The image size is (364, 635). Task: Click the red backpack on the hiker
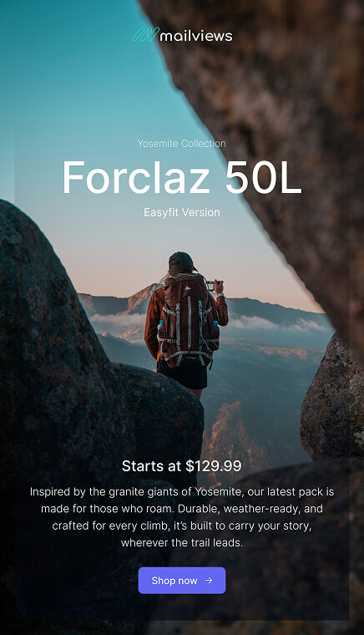click(187, 320)
